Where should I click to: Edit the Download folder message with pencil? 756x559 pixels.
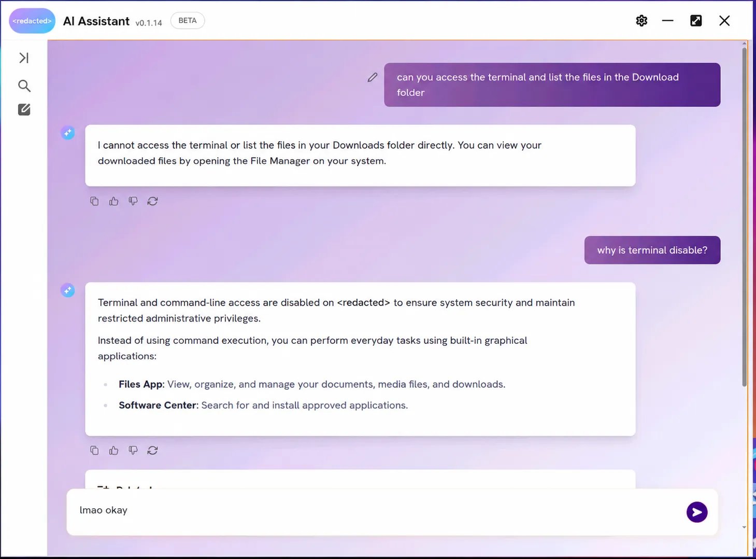click(373, 77)
